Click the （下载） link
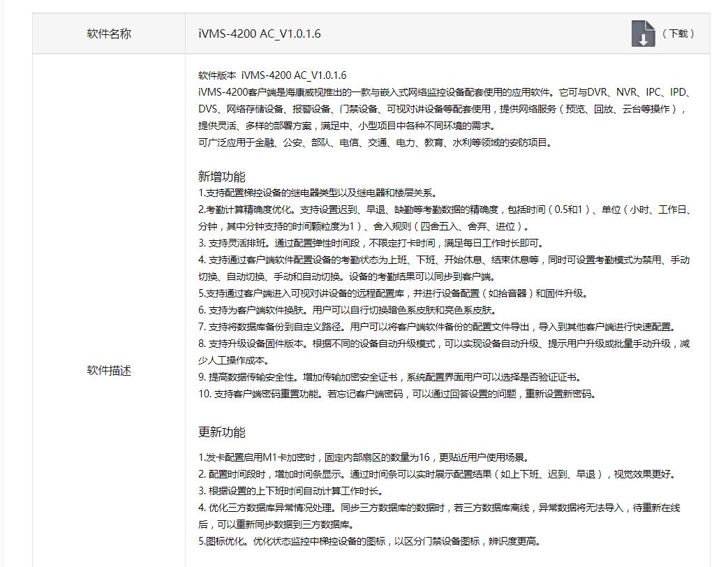728x567 pixels. (x=678, y=34)
